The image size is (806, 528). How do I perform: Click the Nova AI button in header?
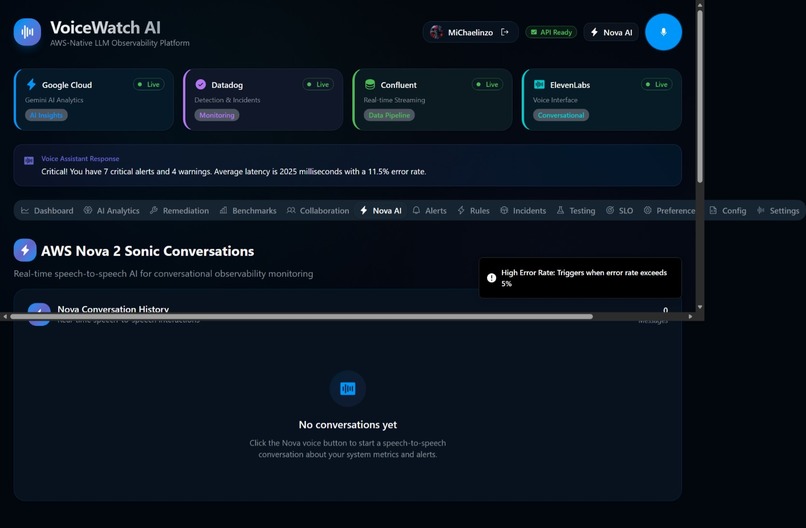point(611,32)
